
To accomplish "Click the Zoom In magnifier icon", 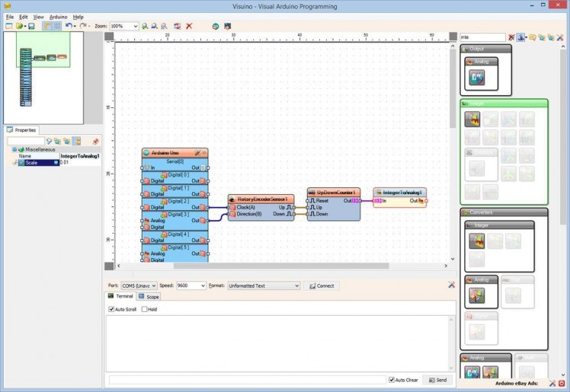I will 145,26.
